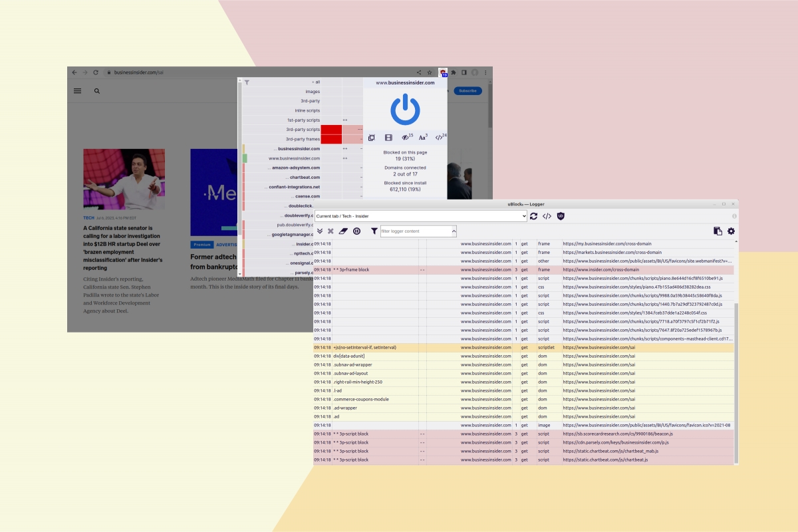Click the logger reload tab content icon
798x532 pixels.
click(x=533, y=216)
